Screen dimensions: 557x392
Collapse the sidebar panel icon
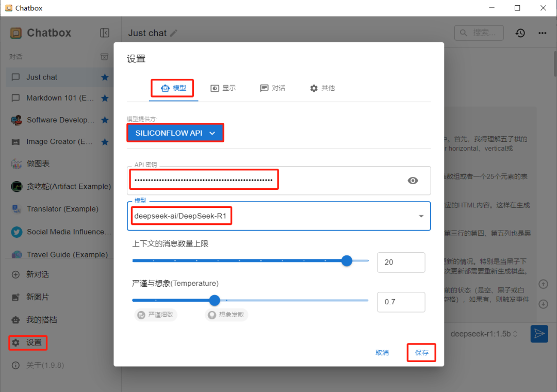tap(104, 33)
